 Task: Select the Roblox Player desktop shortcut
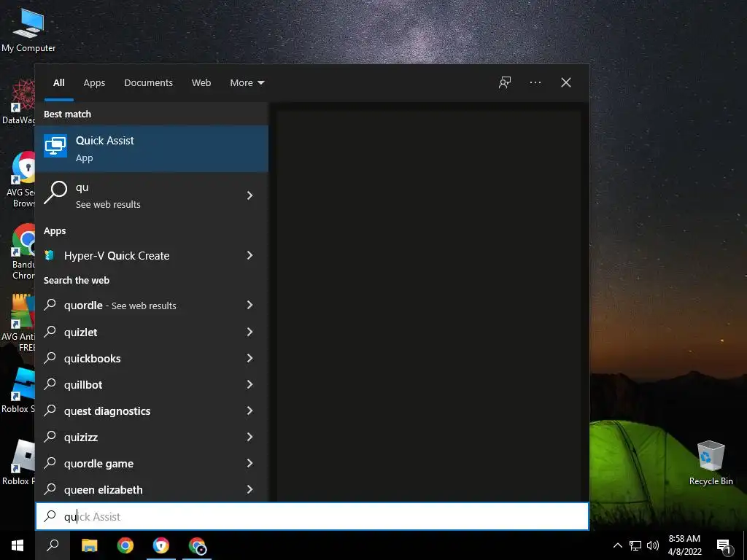click(x=18, y=462)
